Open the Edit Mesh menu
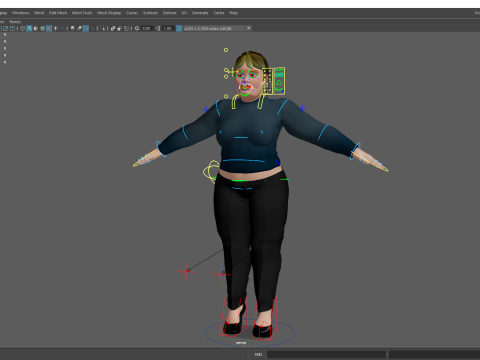 click(58, 13)
